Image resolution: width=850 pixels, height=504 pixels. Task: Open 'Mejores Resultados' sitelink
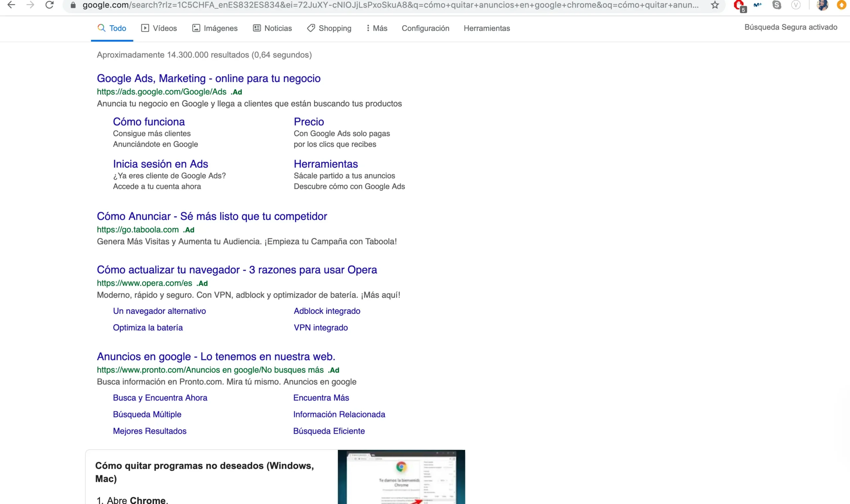coord(149,431)
